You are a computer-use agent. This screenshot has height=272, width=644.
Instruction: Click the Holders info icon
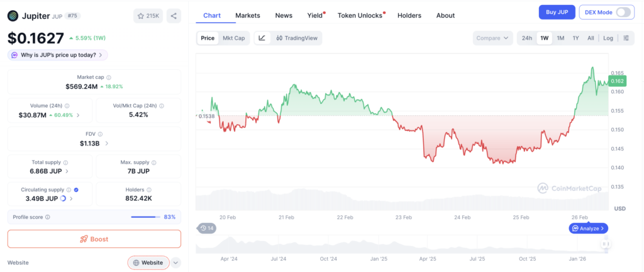[x=149, y=190]
